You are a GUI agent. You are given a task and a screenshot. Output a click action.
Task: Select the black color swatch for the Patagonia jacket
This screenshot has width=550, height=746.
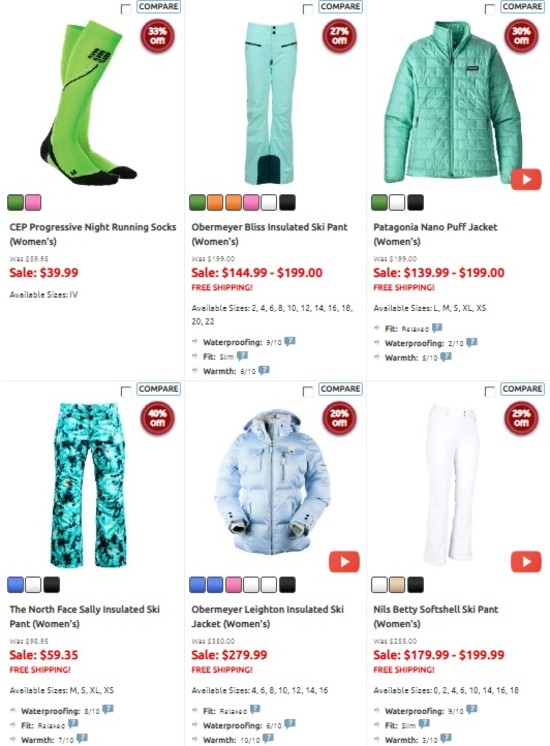click(415, 202)
